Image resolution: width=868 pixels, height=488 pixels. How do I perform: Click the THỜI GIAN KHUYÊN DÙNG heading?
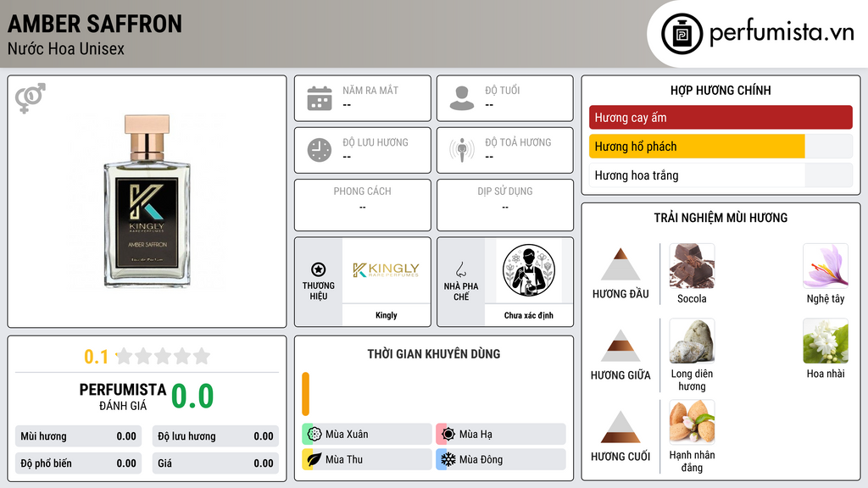click(434, 354)
